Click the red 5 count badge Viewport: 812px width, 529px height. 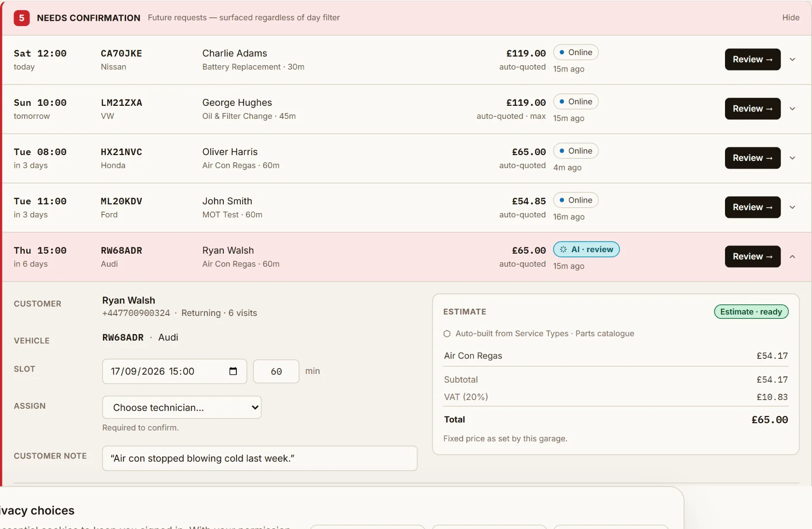(x=21, y=18)
